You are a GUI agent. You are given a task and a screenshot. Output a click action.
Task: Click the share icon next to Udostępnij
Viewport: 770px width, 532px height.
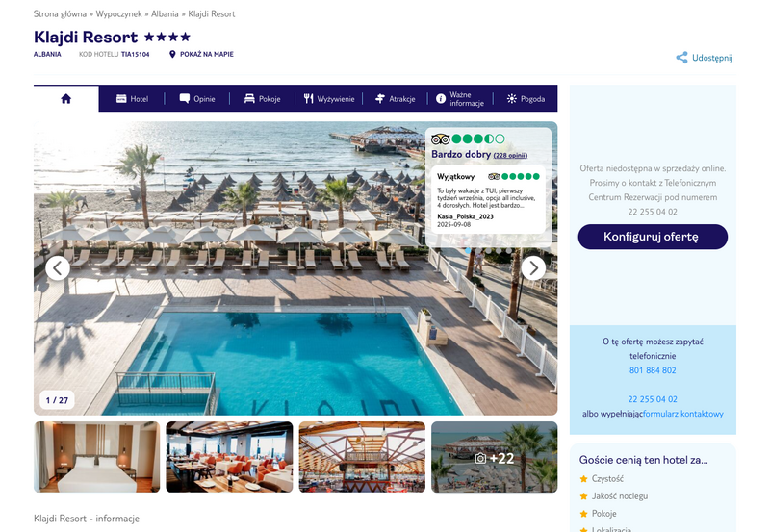[x=681, y=58]
